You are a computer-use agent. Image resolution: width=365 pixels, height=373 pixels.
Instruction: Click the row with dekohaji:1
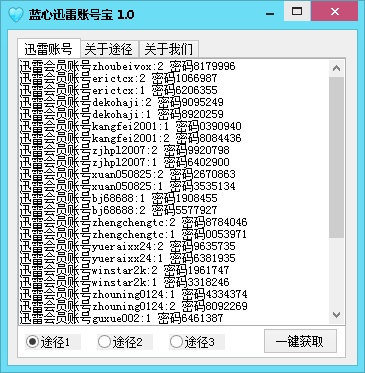[x=121, y=114]
